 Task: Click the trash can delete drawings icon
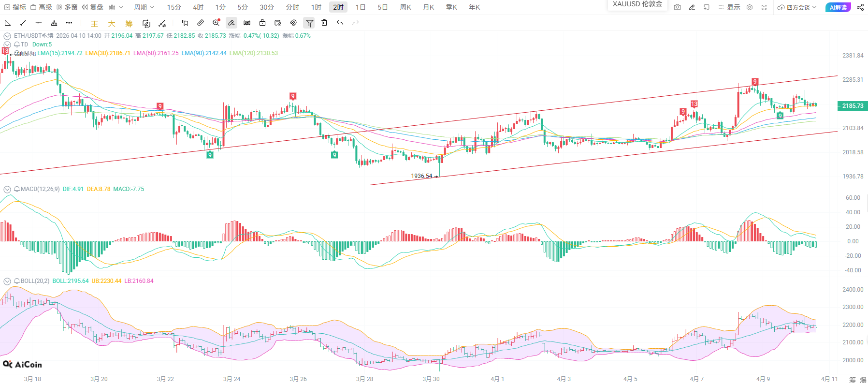point(324,23)
